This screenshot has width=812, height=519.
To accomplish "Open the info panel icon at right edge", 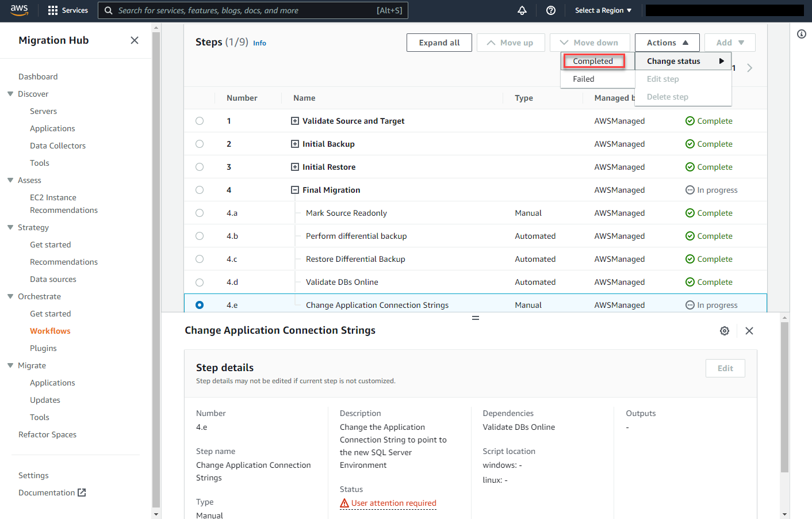I will [802, 35].
